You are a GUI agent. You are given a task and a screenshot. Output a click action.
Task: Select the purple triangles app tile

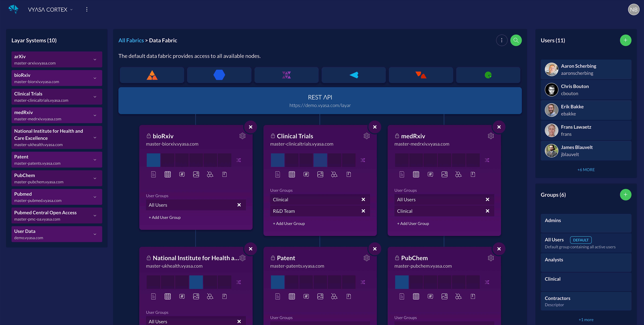coord(286,75)
